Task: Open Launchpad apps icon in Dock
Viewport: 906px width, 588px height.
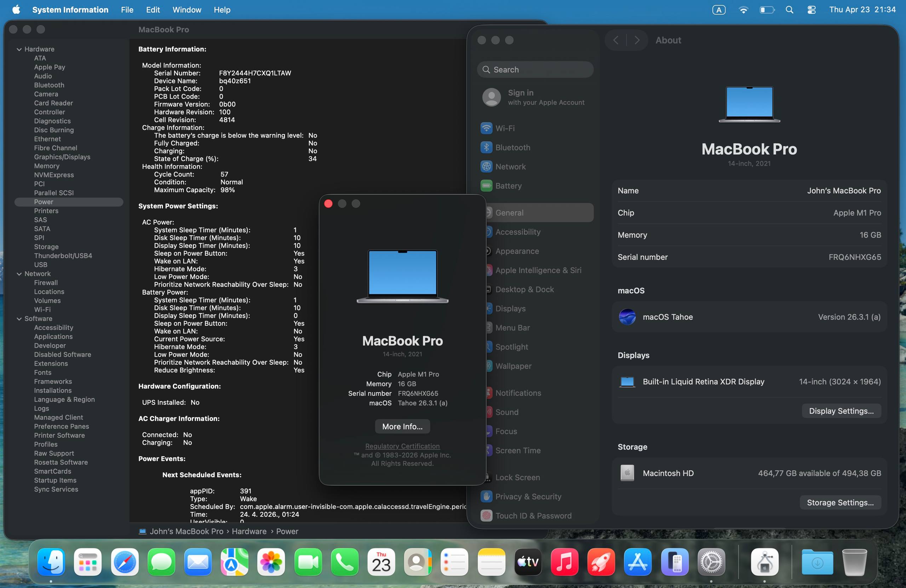Action: pyautogui.click(x=88, y=562)
